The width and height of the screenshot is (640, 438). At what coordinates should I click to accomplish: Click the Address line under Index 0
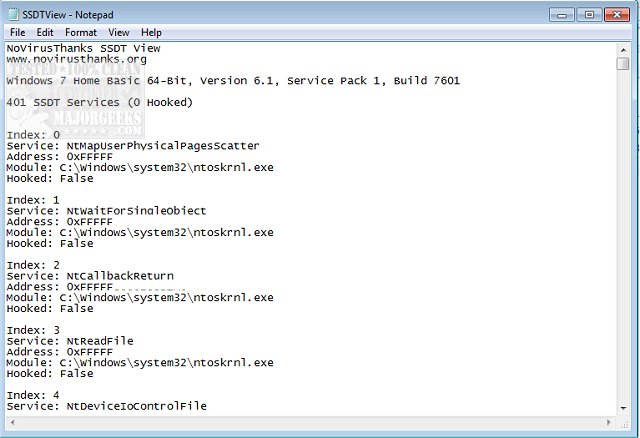coord(60,157)
